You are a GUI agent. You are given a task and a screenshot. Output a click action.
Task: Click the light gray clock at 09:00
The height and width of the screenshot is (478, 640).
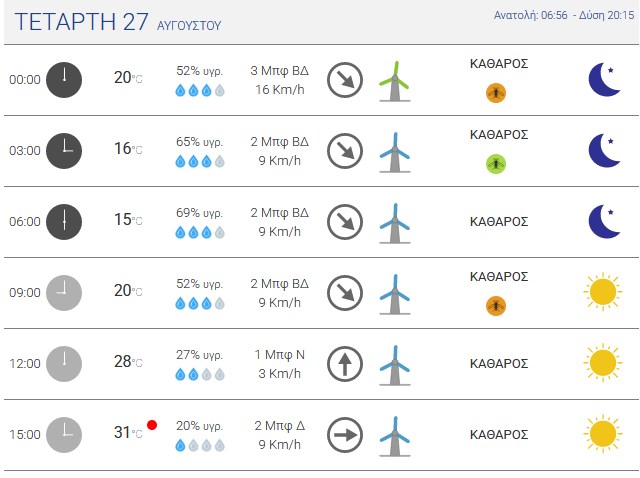point(64,293)
